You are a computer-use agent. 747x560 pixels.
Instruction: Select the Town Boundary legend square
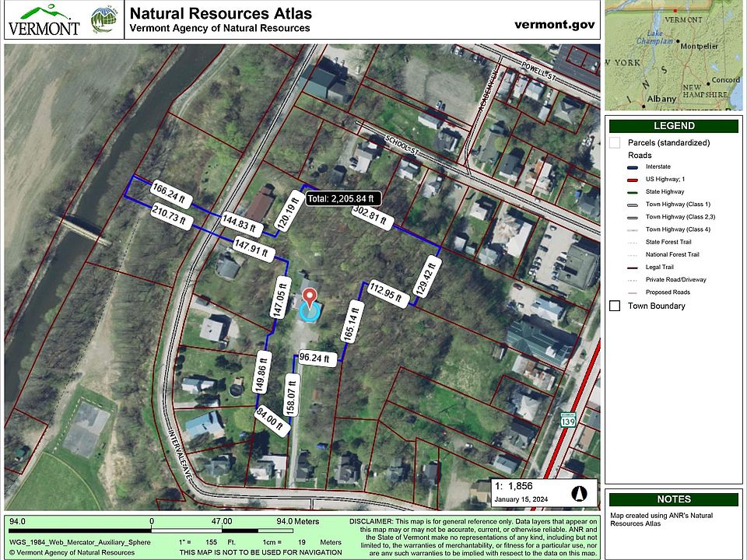[x=615, y=306]
